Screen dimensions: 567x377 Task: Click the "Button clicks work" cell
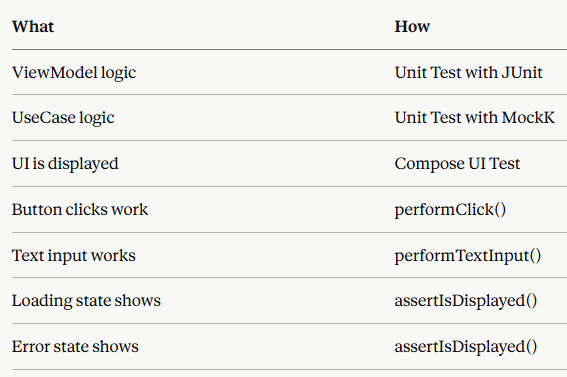click(80, 210)
